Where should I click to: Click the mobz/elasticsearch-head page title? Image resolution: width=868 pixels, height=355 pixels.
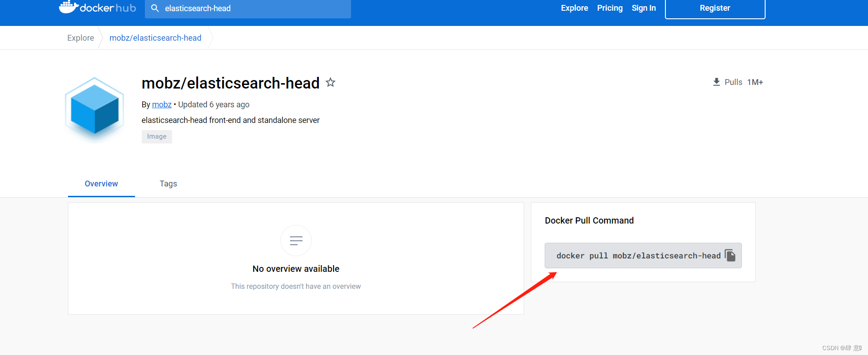(230, 83)
